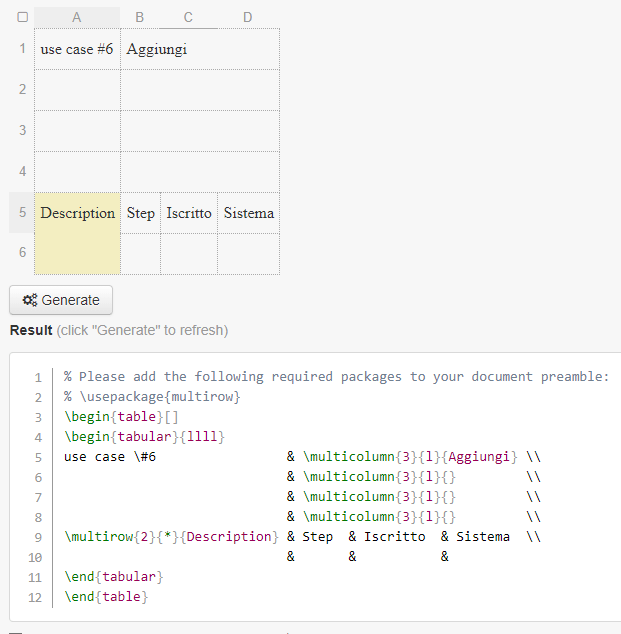Viewport: 621px width, 634px height.
Task: Click empty merged cell in row 3, columns B-D
Action: click(200, 131)
